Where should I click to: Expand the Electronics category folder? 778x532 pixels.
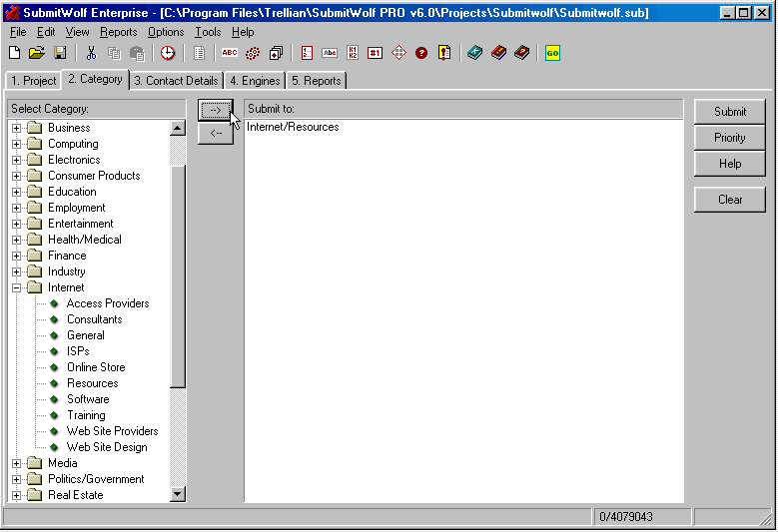pyautogui.click(x=16, y=160)
